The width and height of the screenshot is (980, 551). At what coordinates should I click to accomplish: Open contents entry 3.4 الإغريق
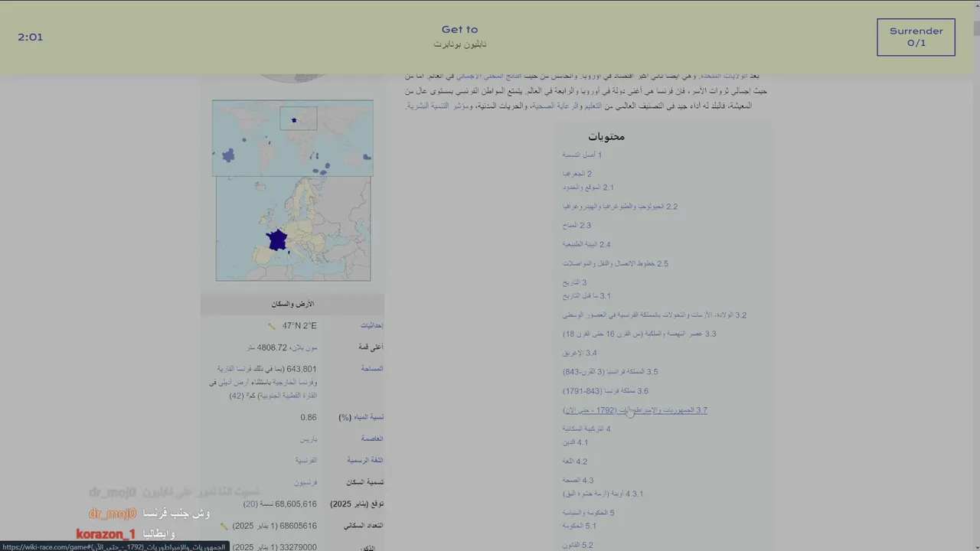pos(580,354)
